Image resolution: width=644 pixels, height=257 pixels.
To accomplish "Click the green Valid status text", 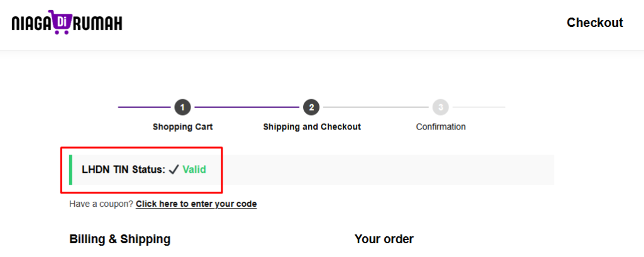I will tap(194, 170).
